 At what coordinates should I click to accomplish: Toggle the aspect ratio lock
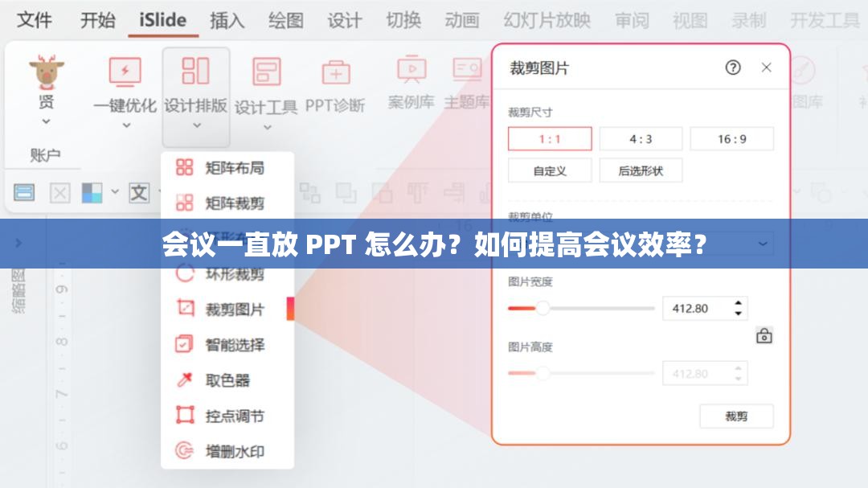click(x=764, y=337)
